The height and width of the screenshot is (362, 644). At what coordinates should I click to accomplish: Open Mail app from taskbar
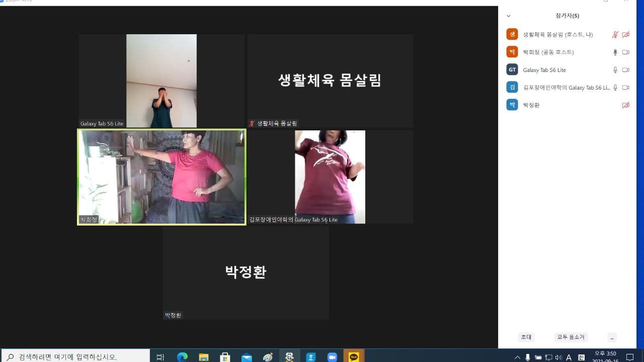(x=247, y=357)
